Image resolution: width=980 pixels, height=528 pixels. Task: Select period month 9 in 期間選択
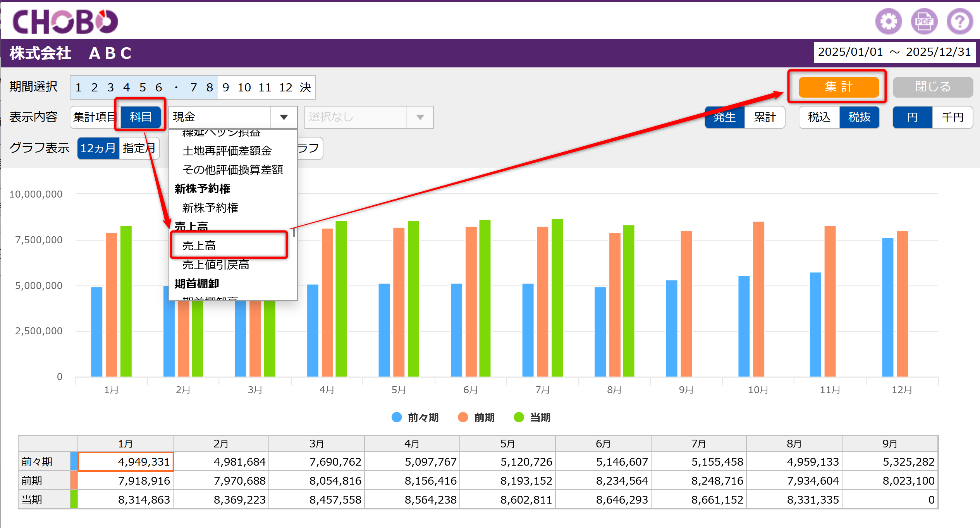tap(226, 87)
